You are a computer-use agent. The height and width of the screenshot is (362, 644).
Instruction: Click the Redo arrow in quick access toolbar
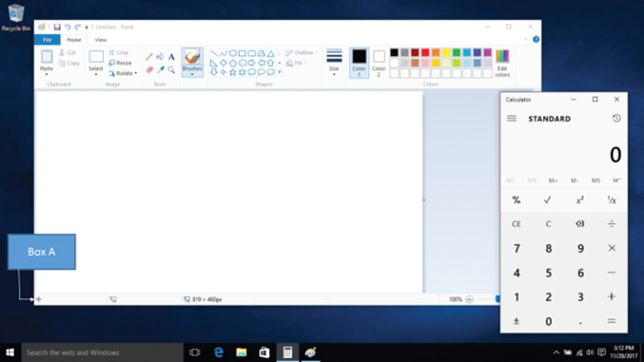pos(78,28)
